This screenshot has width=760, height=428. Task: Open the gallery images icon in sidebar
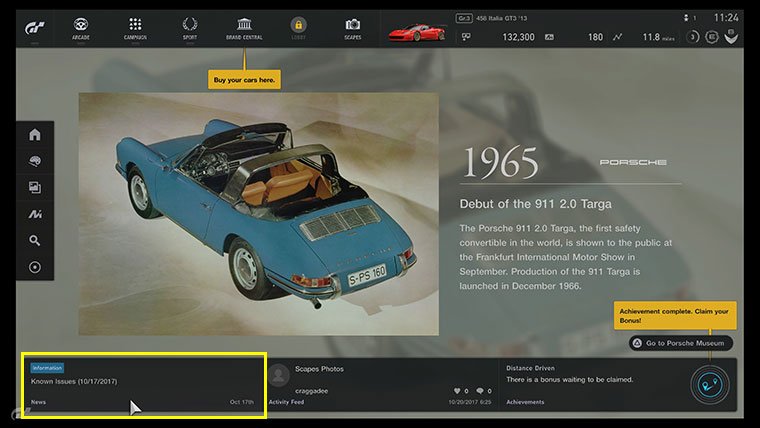tap(35, 187)
